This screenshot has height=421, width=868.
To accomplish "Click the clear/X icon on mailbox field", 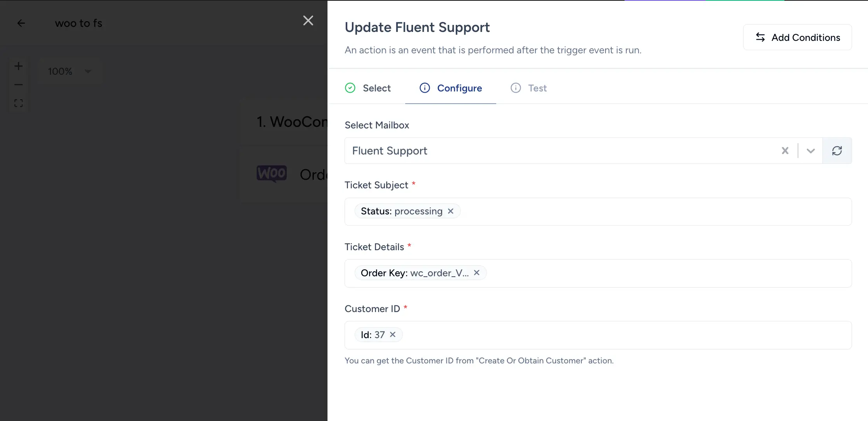I will (786, 151).
